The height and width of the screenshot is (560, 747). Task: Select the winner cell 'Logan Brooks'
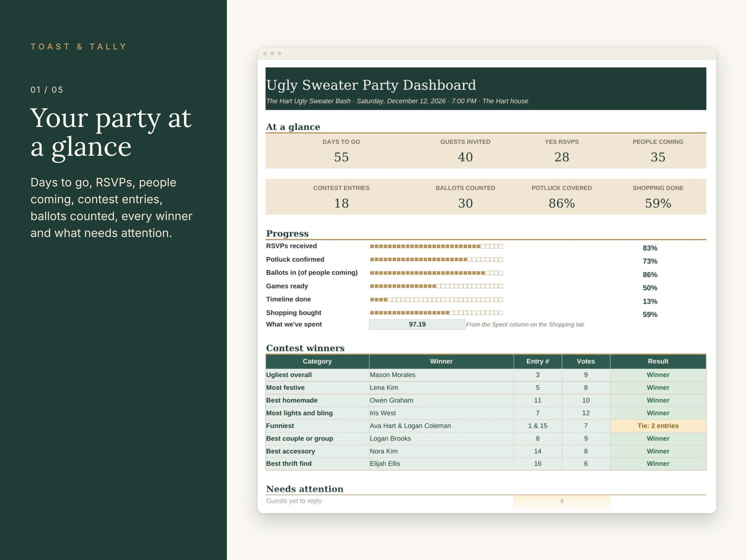tap(441, 439)
